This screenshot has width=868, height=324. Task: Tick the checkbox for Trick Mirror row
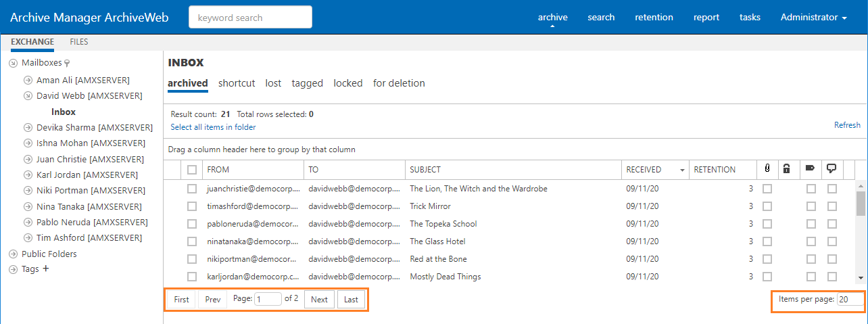click(x=192, y=206)
